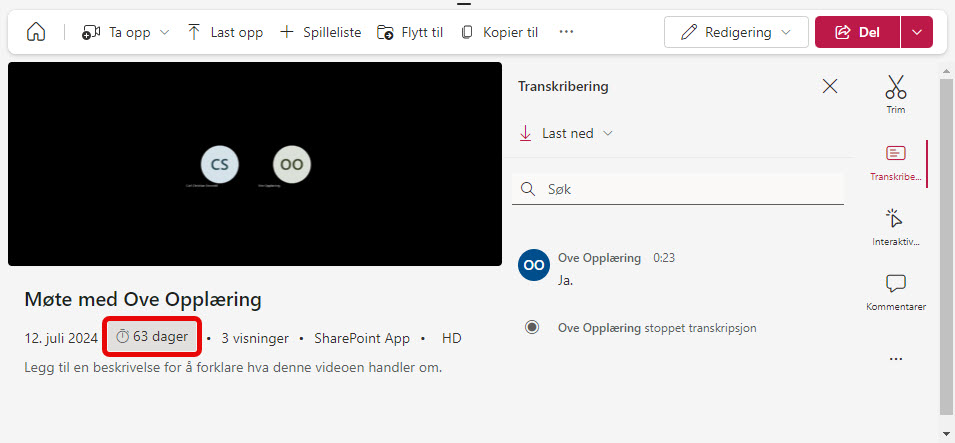This screenshot has height=443, width=955.
Task: Click the Søk transcript search field
Action: (678, 190)
